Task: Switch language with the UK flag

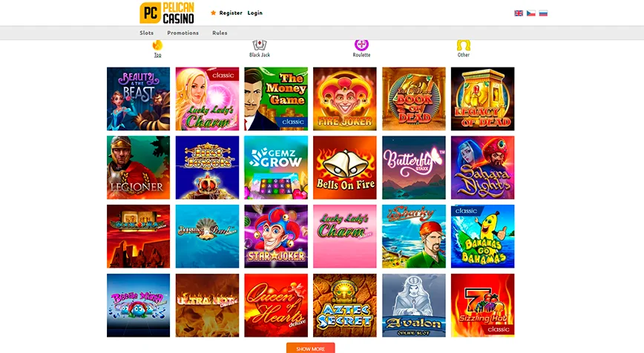Action: tap(519, 13)
